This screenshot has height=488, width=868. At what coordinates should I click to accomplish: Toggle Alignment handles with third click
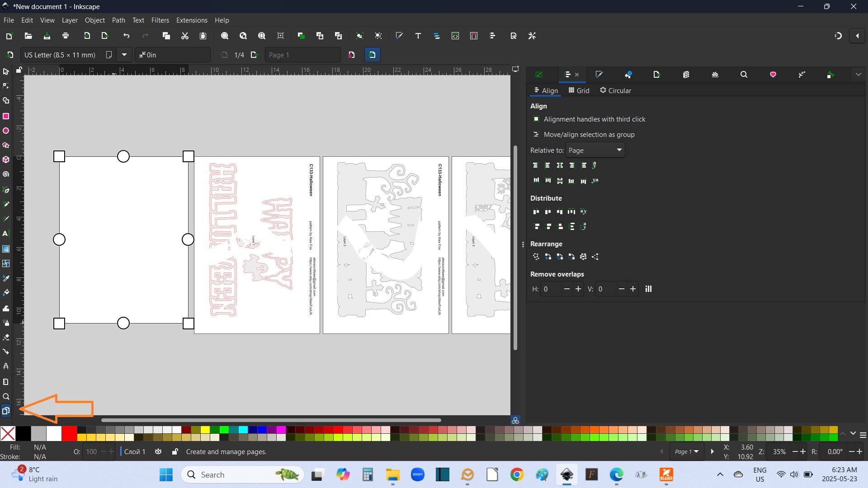536,119
